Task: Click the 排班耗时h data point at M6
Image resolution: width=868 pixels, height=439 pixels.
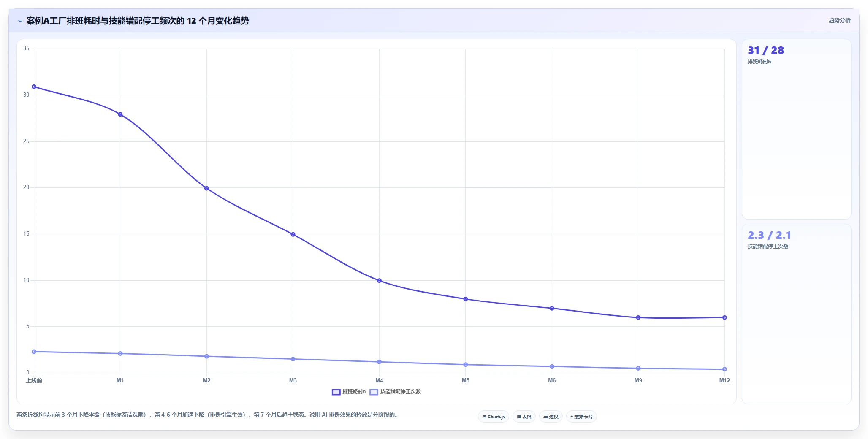Action: [552, 309]
